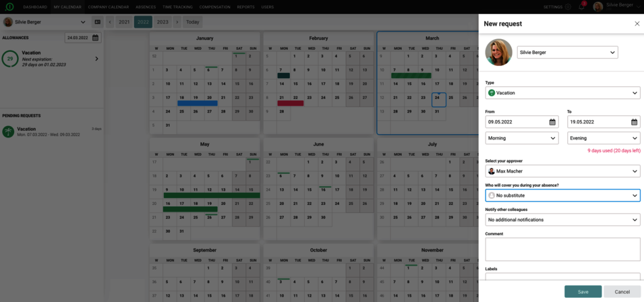Close the New request panel
Screen dimensions: 644x302
click(x=637, y=24)
